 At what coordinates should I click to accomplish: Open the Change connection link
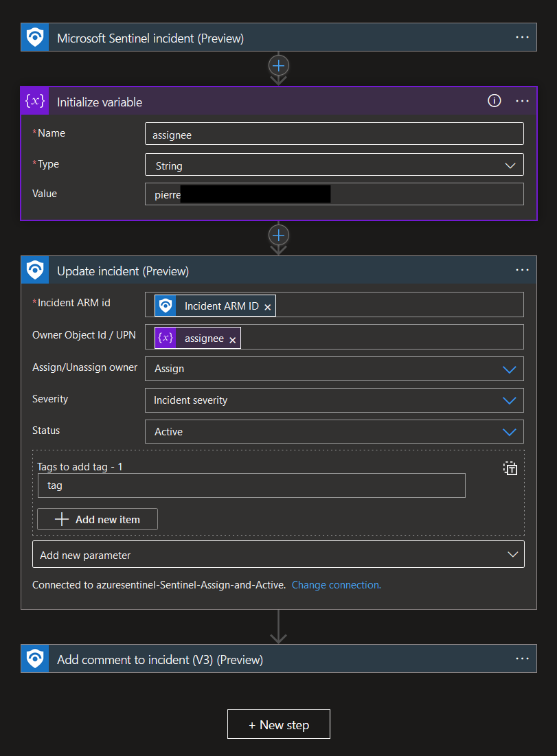336,584
